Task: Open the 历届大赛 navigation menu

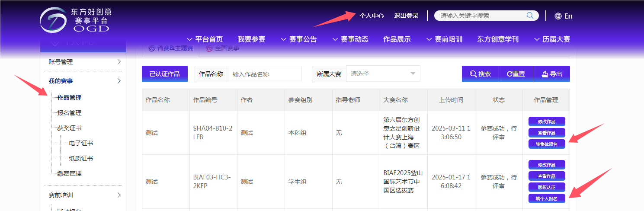Action: click(x=552, y=39)
